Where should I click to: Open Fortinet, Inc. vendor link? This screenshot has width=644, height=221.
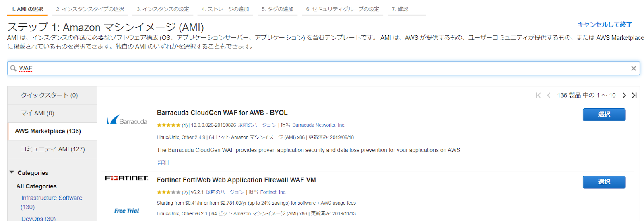(x=273, y=192)
